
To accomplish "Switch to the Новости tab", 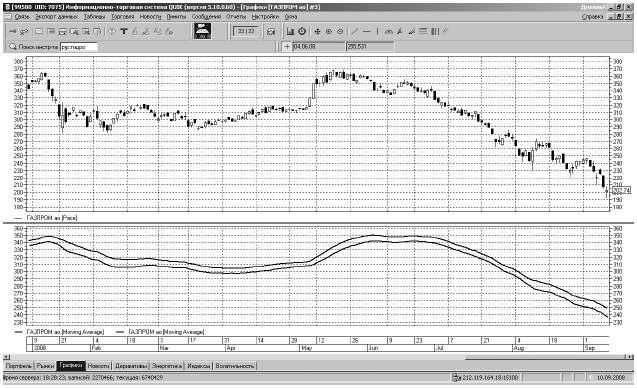I will tap(98, 366).
